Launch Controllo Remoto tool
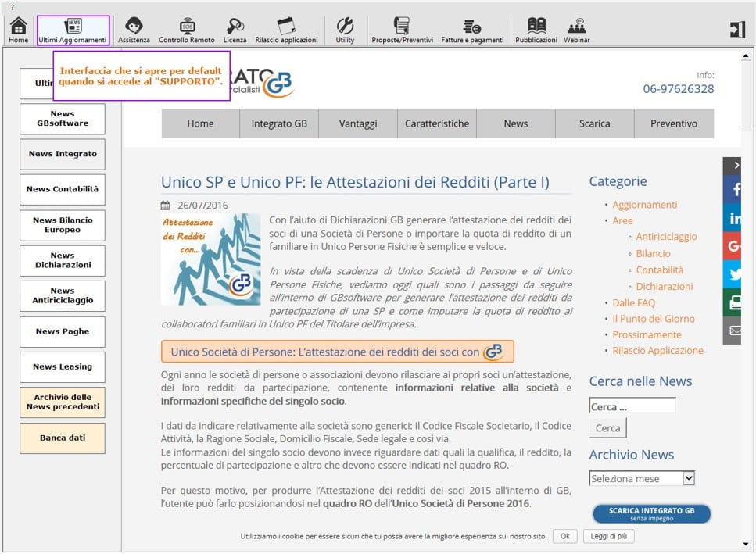 (x=187, y=30)
